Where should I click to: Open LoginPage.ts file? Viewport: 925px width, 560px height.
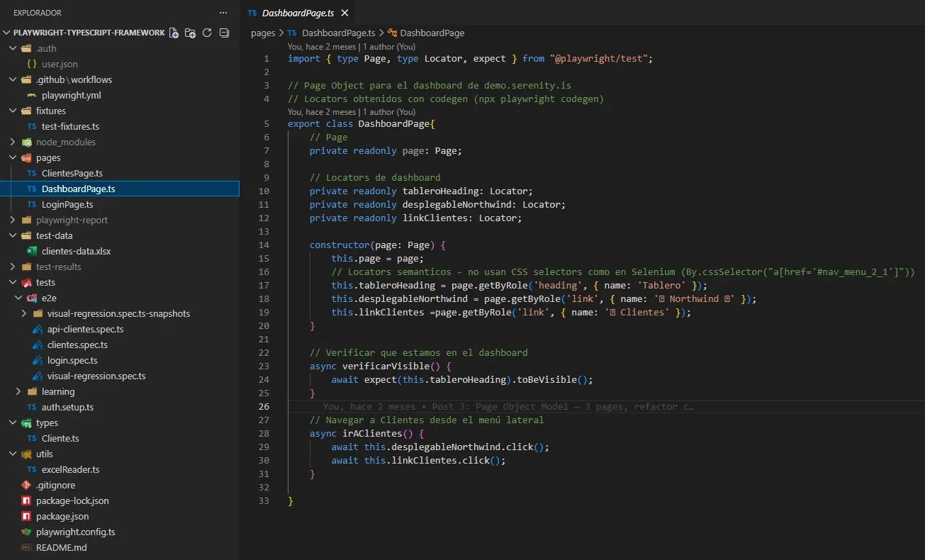coord(67,204)
